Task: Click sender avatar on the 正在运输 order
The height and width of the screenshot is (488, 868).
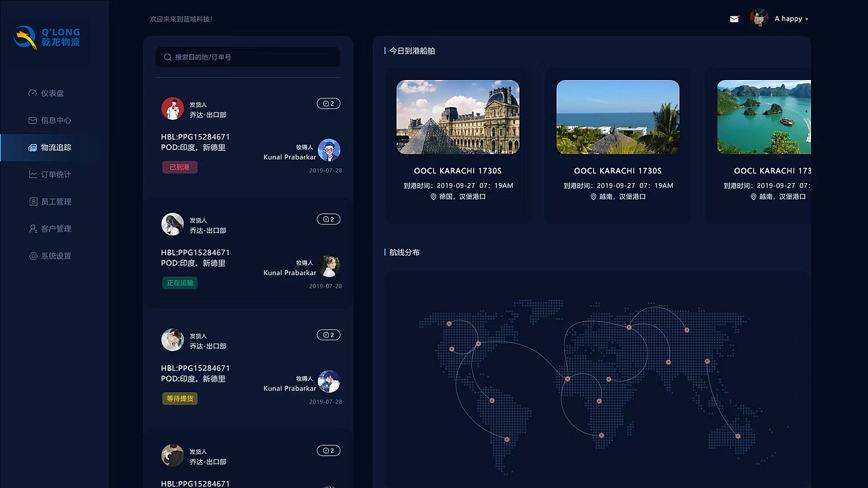Action: tap(172, 224)
